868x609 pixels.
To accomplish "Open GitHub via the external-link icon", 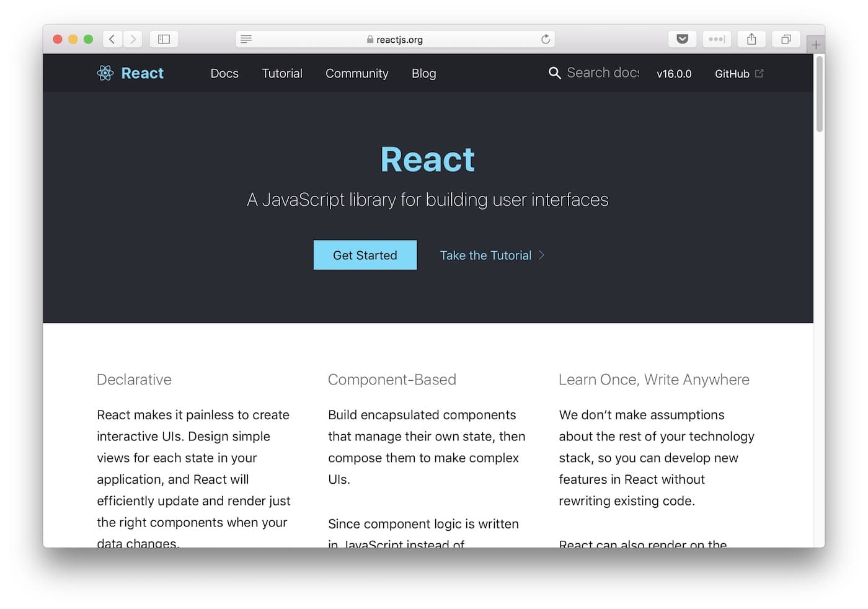I will pos(760,73).
